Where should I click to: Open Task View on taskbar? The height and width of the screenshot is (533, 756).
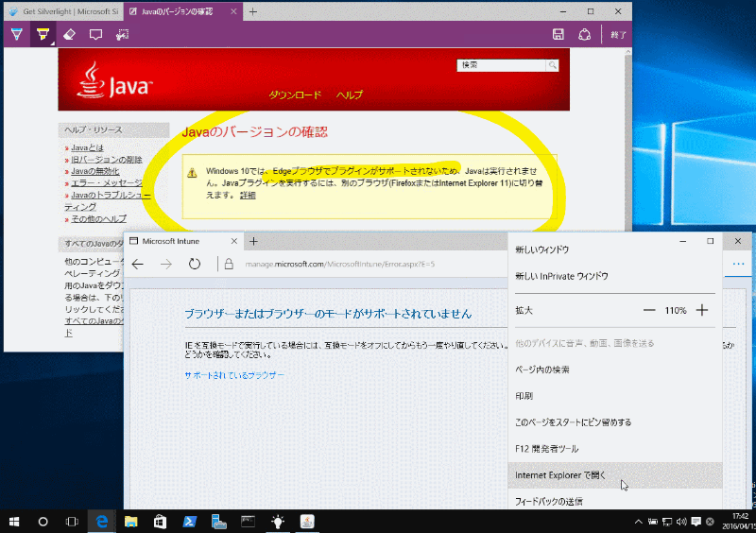tap(72, 522)
